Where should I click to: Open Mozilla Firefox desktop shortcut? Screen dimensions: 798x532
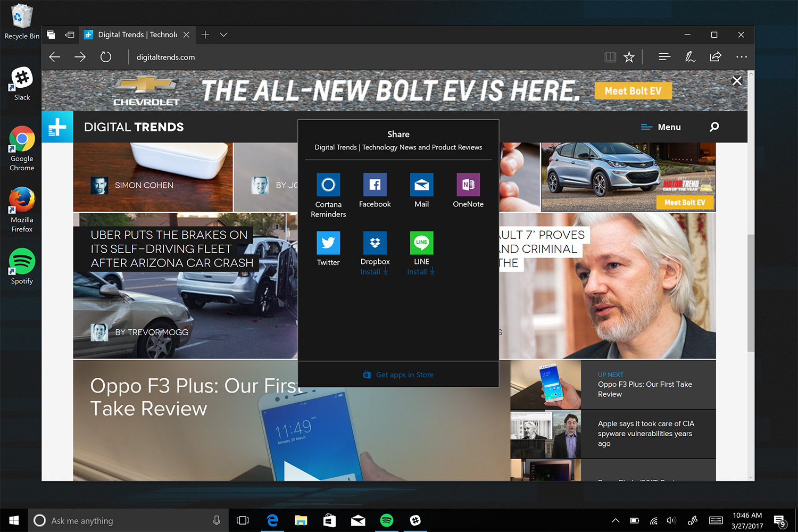22,210
